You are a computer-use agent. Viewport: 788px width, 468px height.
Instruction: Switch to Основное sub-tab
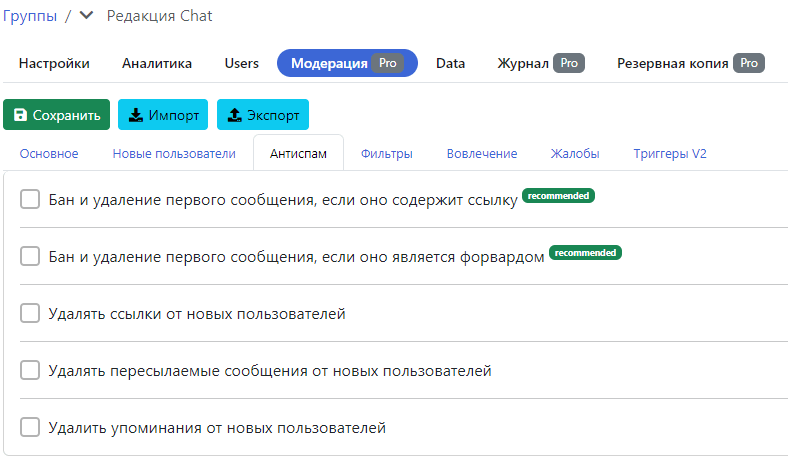tap(49, 154)
